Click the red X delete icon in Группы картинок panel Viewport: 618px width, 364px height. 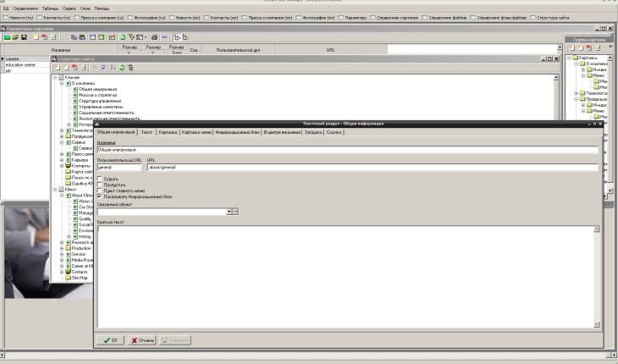588,47
